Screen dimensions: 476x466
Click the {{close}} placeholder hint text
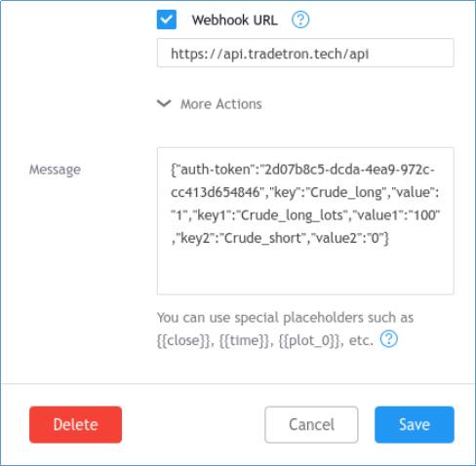tap(184, 340)
